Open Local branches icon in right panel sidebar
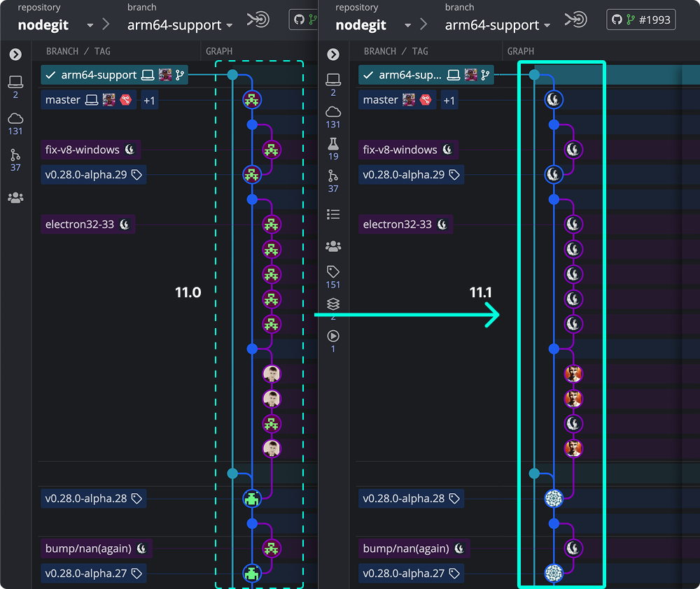700x589 pixels. point(333,80)
